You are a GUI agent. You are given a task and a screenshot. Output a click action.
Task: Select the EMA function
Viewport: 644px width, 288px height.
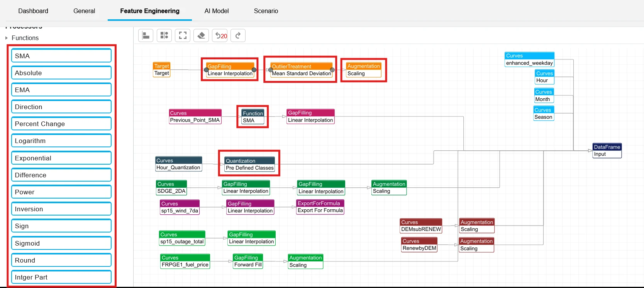[61, 90]
